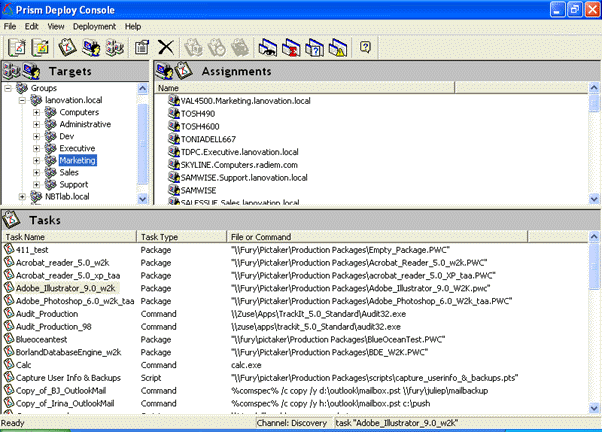
Task: Click the up arrow of Tasks scrollbar
Action: coord(594,237)
